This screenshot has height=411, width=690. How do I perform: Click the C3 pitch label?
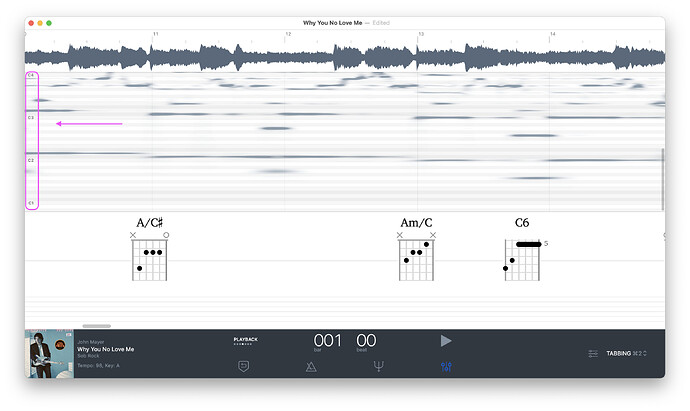pyautogui.click(x=31, y=117)
